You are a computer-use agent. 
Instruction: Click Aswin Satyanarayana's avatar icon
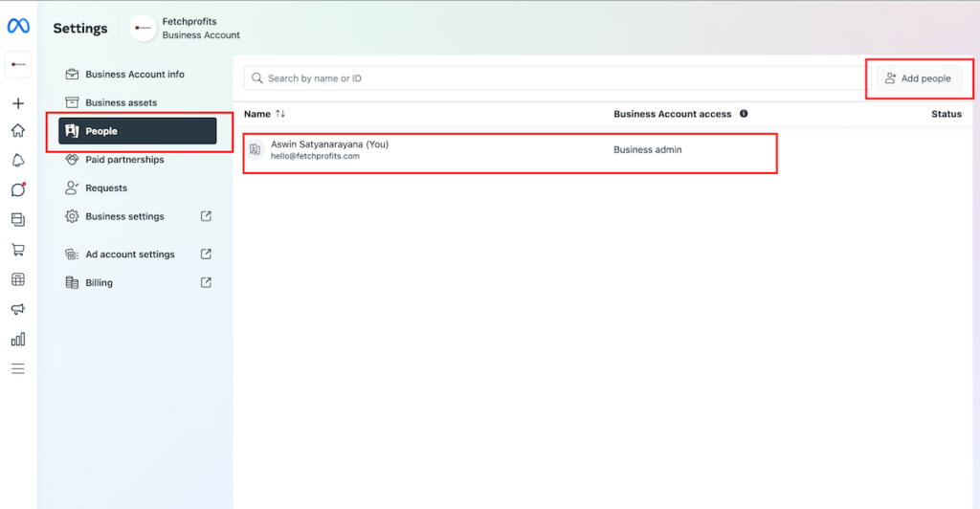(x=255, y=149)
